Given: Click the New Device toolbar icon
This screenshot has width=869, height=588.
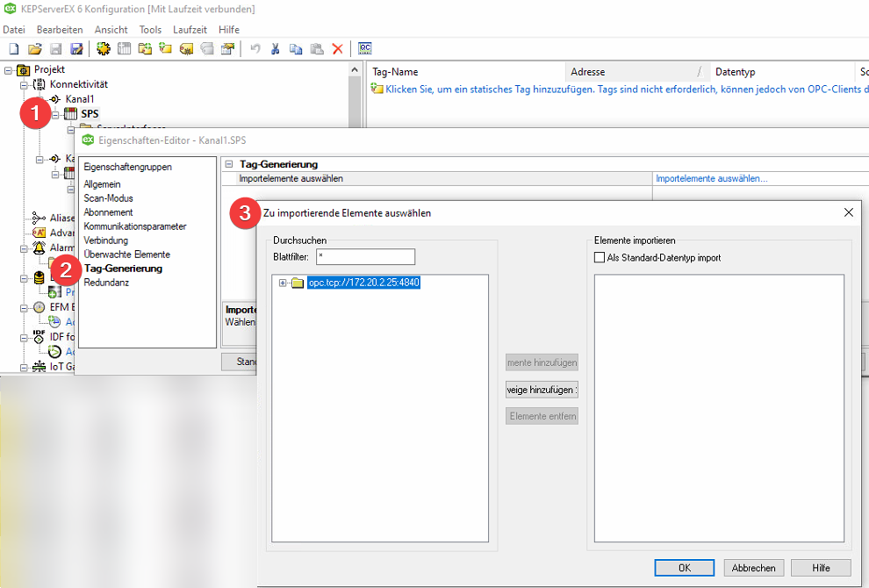Looking at the screenshot, I should click(124, 49).
